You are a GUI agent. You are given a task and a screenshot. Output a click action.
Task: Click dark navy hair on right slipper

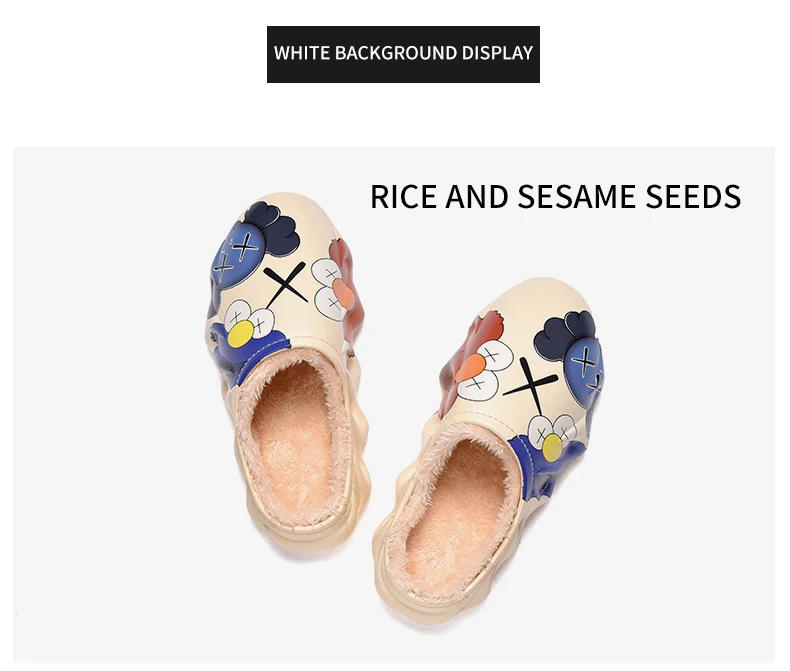point(563,331)
